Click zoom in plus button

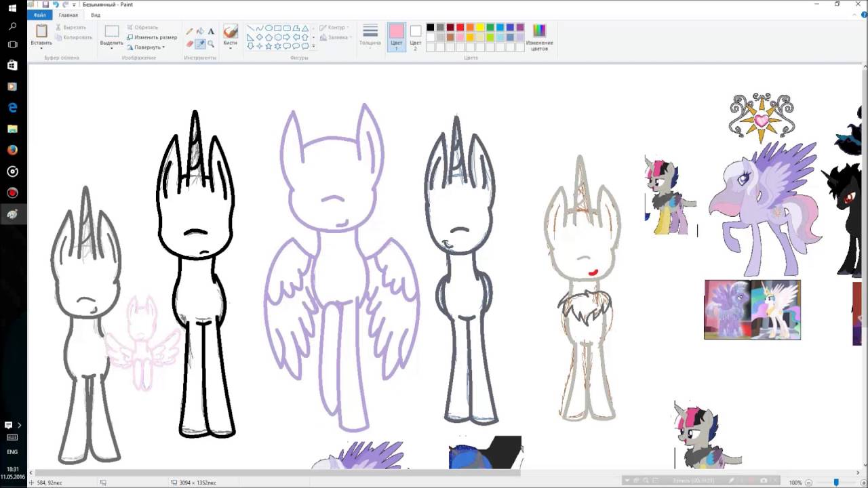point(862,483)
